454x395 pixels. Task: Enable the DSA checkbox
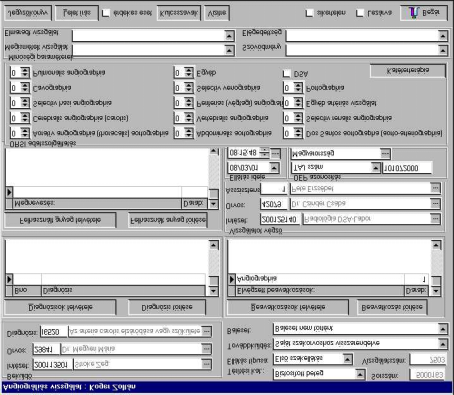[x=287, y=74]
